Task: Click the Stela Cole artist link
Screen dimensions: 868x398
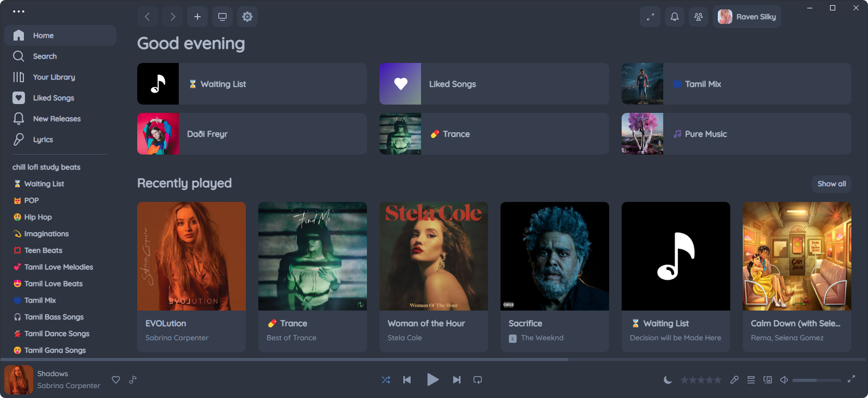Action: 405,338
